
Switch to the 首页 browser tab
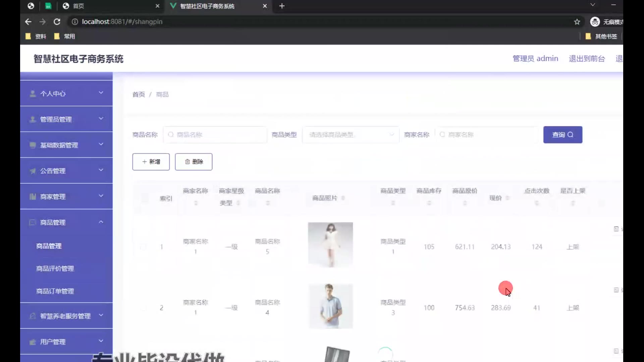click(x=111, y=6)
